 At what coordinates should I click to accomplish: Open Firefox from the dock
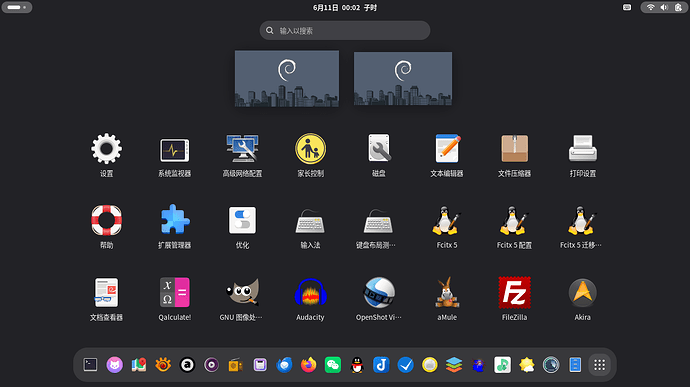point(308,365)
